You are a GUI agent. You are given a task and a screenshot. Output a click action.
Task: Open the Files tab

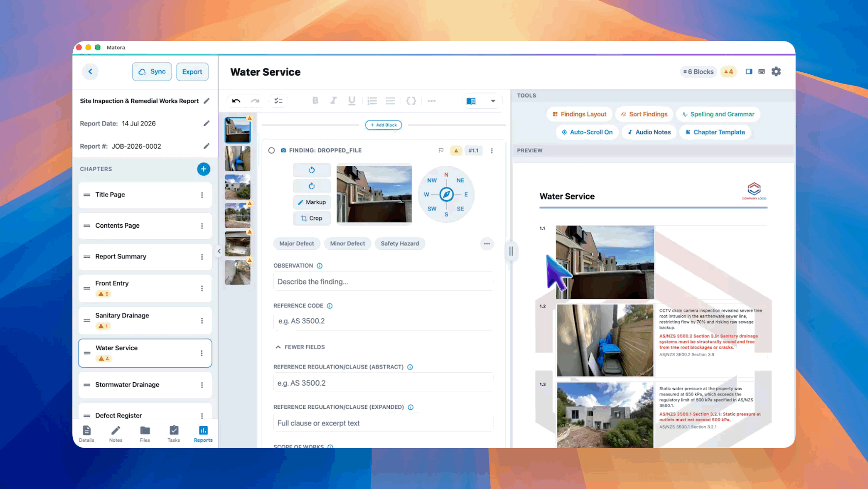pos(145,434)
